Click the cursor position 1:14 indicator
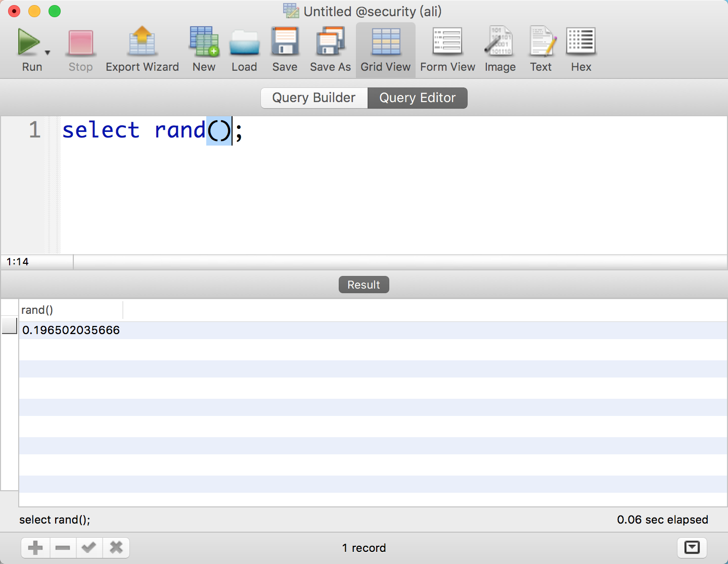Screen dimensions: 728x564 (x=18, y=262)
